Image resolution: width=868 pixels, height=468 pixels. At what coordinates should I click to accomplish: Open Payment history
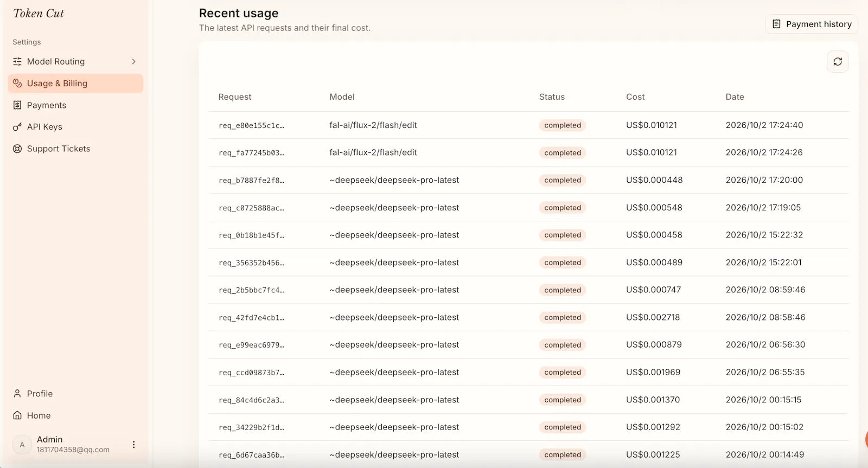click(x=812, y=24)
